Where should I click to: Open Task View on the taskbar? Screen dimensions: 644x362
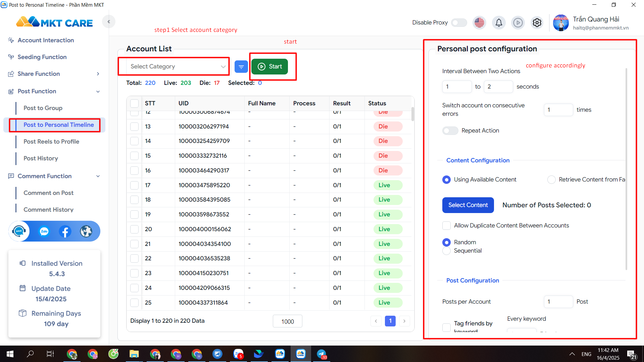tap(50, 354)
